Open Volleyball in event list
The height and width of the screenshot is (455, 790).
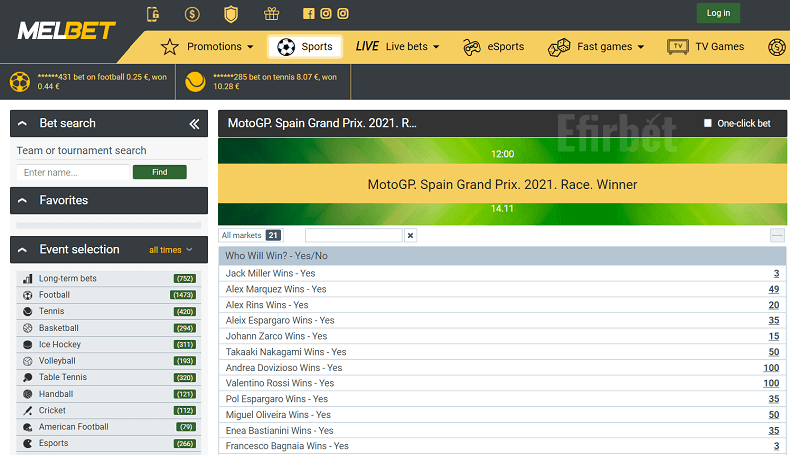click(109, 361)
